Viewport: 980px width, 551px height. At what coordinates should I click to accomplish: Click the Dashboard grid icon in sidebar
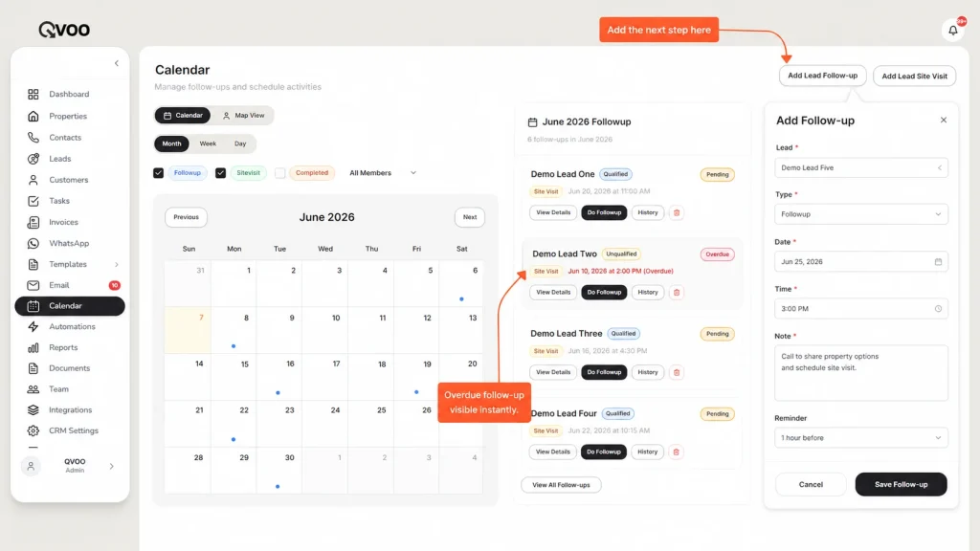[33, 94]
